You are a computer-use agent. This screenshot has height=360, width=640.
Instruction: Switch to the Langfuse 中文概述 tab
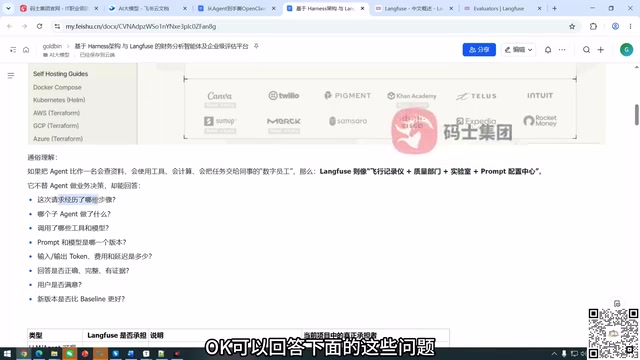(x=413, y=8)
